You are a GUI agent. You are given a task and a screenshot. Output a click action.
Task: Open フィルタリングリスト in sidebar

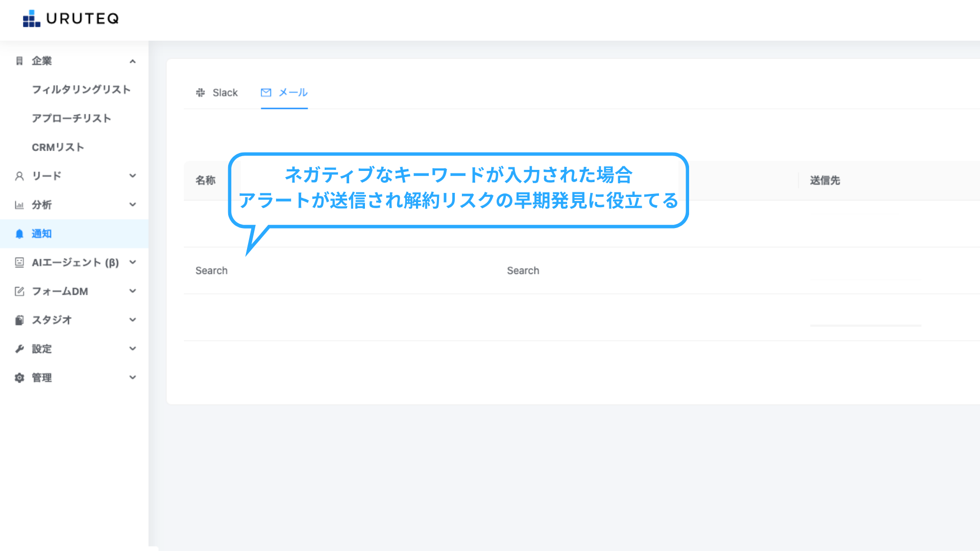tap(81, 90)
